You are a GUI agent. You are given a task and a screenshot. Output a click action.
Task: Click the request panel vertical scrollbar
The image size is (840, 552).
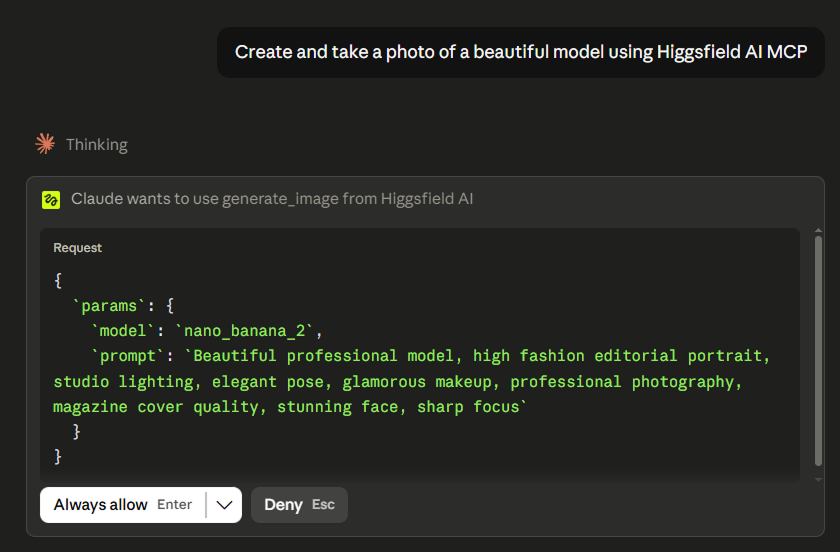(x=818, y=351)
